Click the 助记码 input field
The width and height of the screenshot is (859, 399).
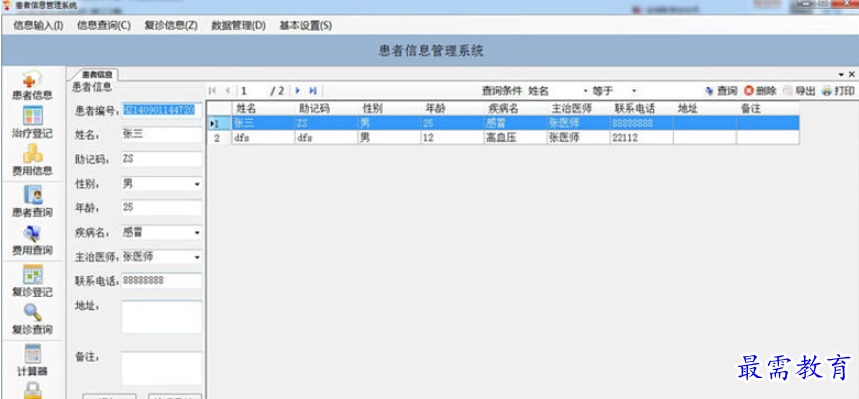161,159
